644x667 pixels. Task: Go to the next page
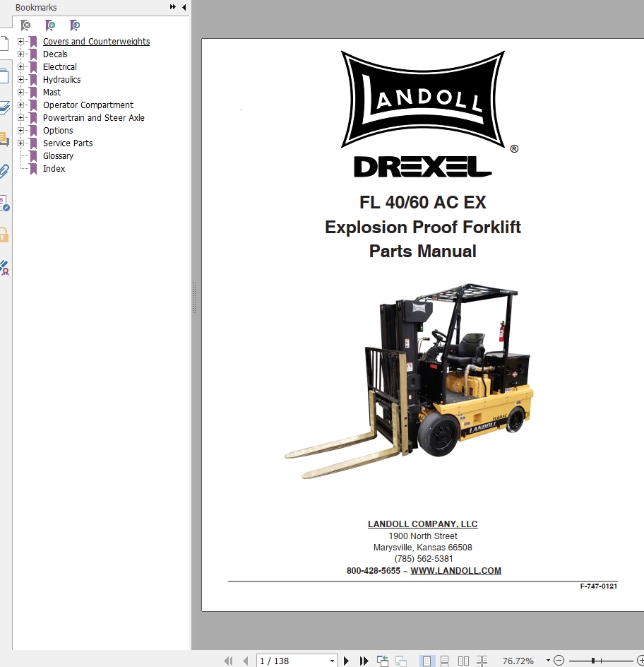tap(346, 661)
